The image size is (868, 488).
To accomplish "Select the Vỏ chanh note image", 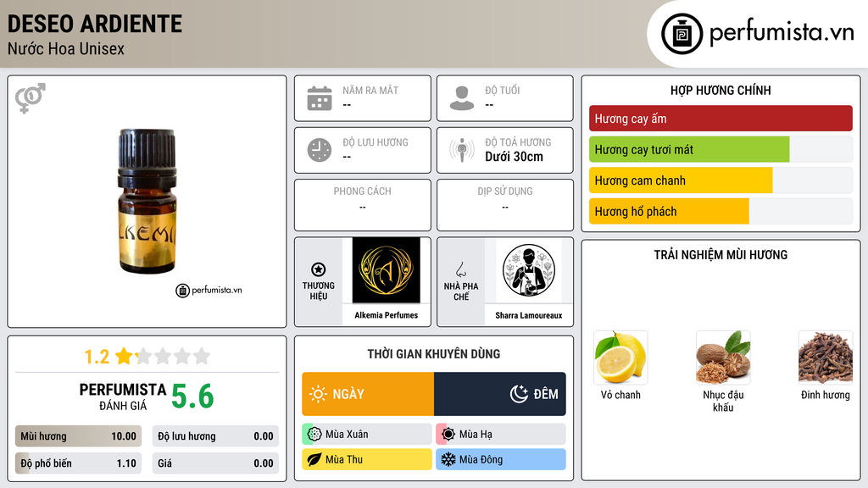I will [x=620, y=358].
